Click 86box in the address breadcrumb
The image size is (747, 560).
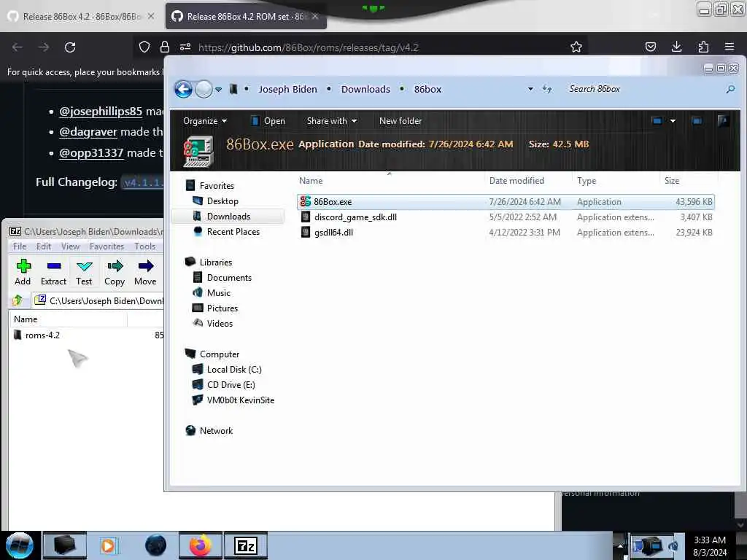[427, 89]
